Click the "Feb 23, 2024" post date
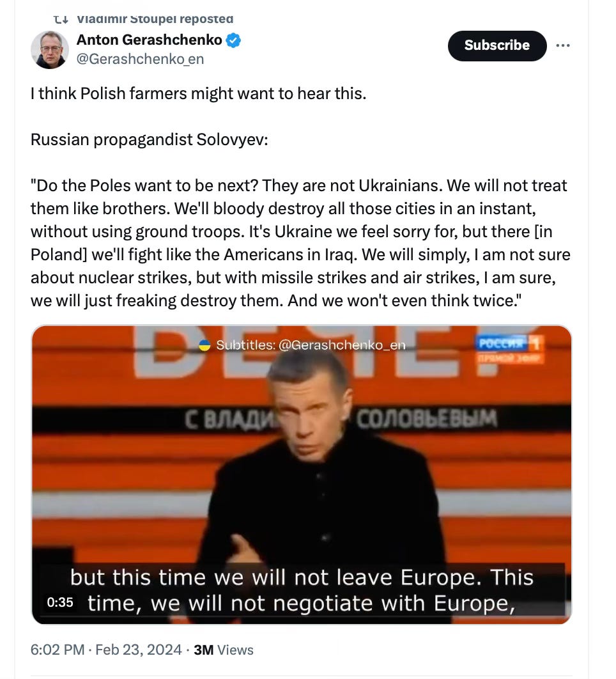Viewport: 616px width, 679px height. tap(139, 650)
